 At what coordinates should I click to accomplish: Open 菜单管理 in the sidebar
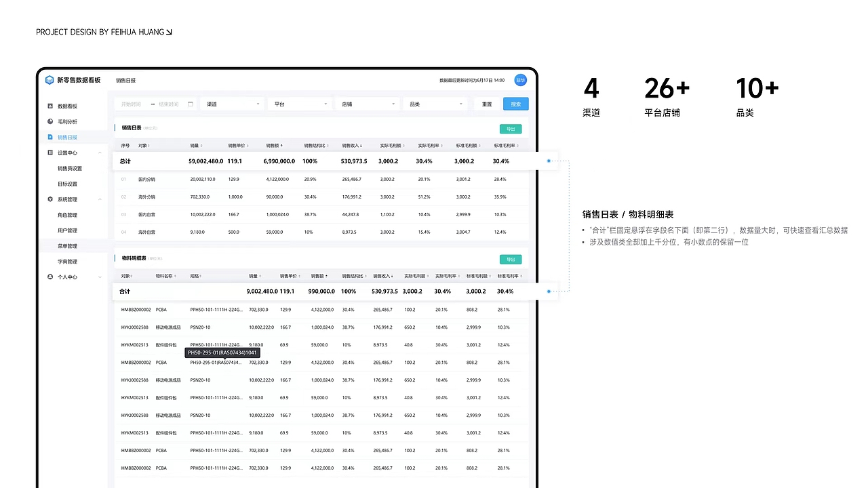tap(72, 246)
